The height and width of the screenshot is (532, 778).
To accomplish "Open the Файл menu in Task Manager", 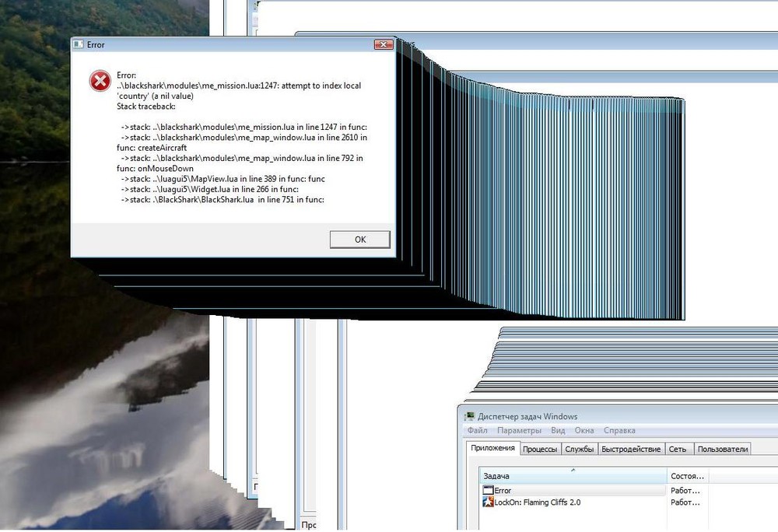I will (478, 430).
